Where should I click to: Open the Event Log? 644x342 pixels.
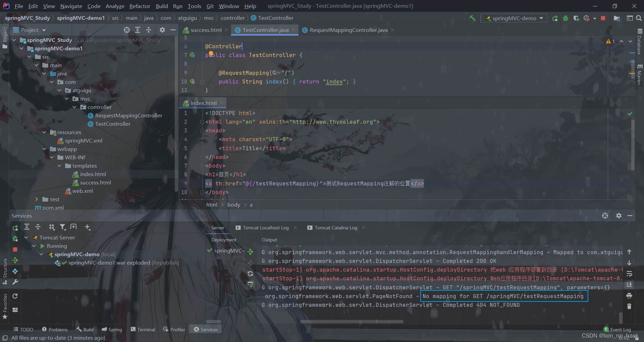pos(617,330)
